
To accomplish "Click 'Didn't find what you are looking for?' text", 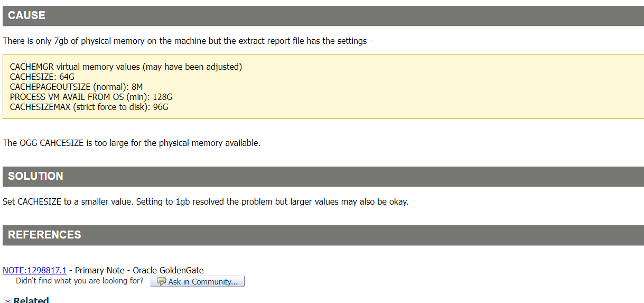I will click(80, 281).
